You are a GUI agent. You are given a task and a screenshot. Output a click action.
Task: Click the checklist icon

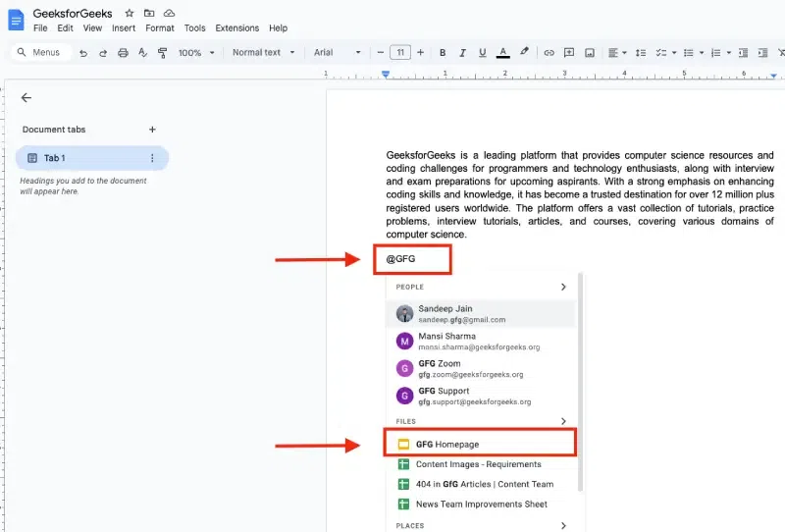tap(660, 53)
